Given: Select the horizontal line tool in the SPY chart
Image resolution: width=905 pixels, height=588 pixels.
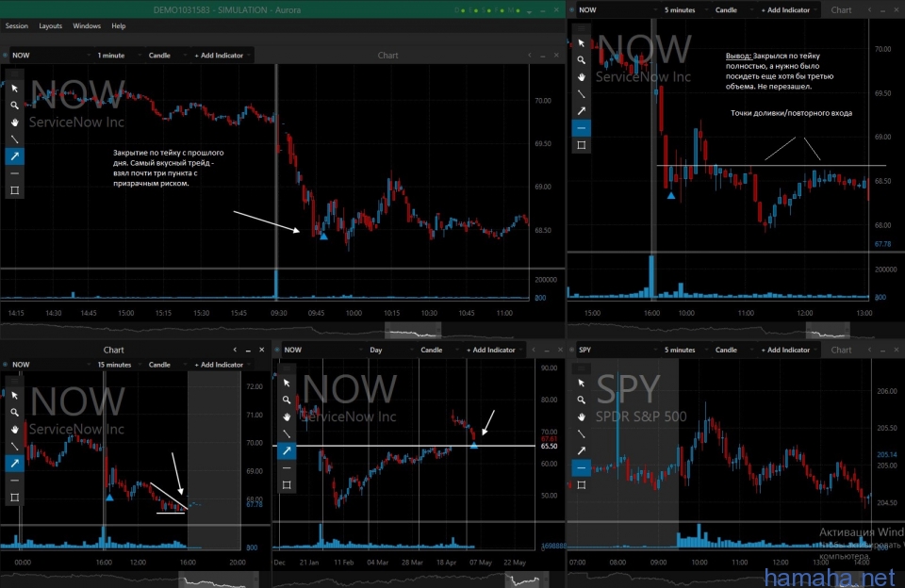Looking at the screenshot, I should coord(582,468).
